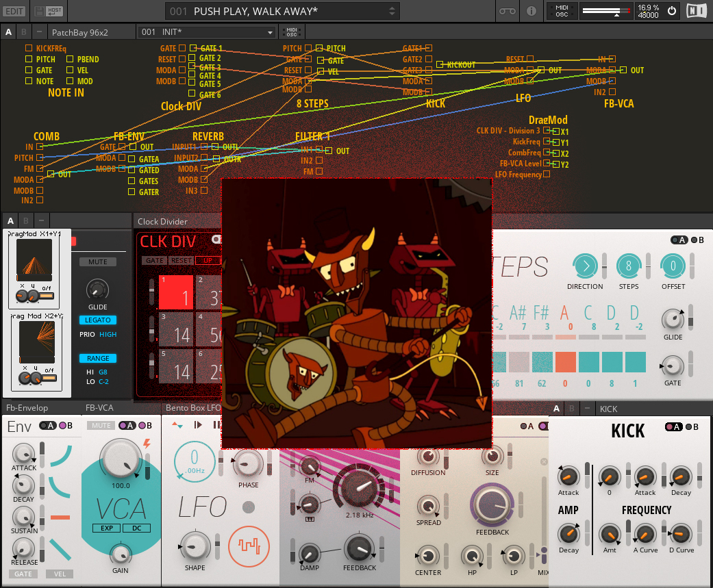
Task: Change the HI range value G8
Action: click(x=103, y=372)
